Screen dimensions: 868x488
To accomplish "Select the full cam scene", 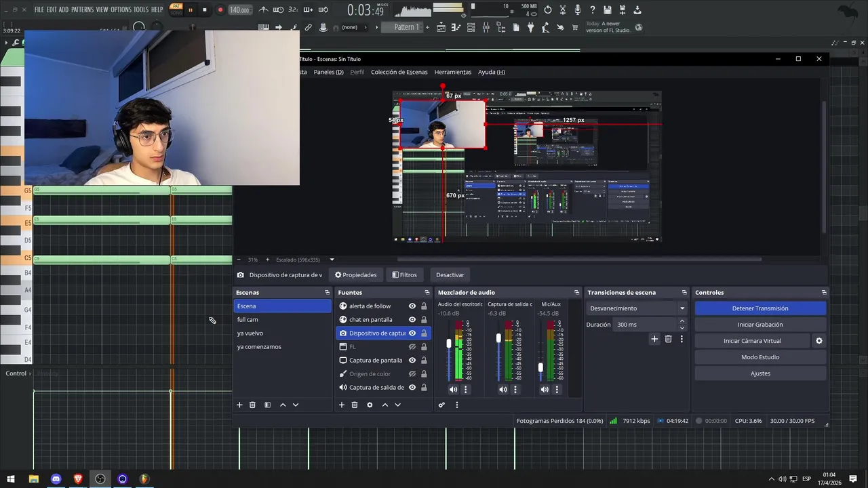I will coord(282,320).
